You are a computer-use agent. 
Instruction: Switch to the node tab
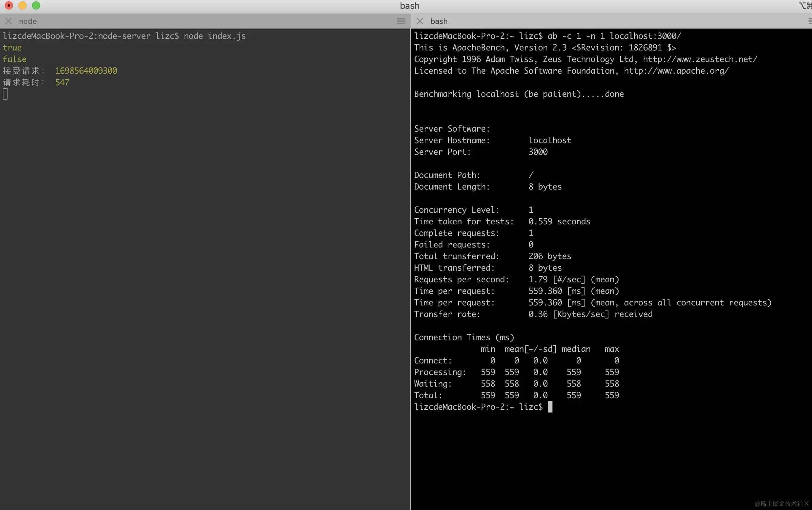pyautogui.click(x=28, y=21)
